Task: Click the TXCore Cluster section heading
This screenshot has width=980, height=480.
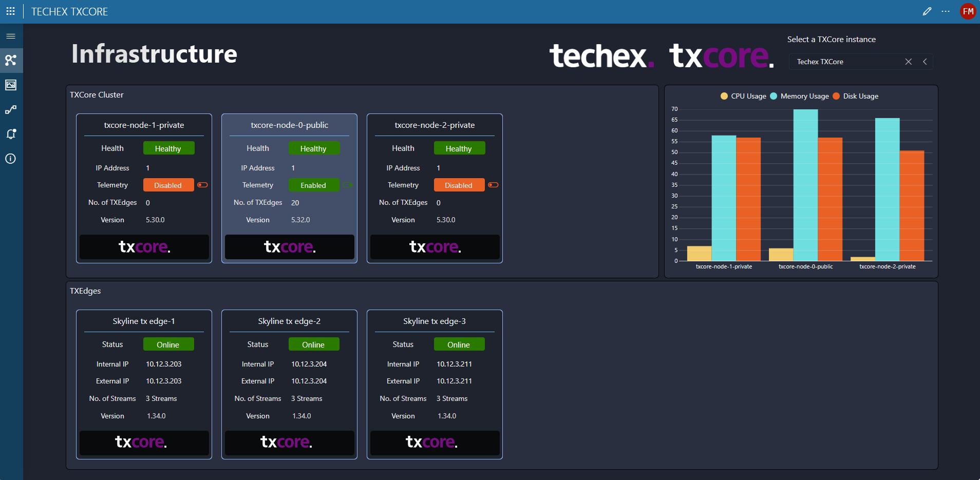Action: point(97,95)
